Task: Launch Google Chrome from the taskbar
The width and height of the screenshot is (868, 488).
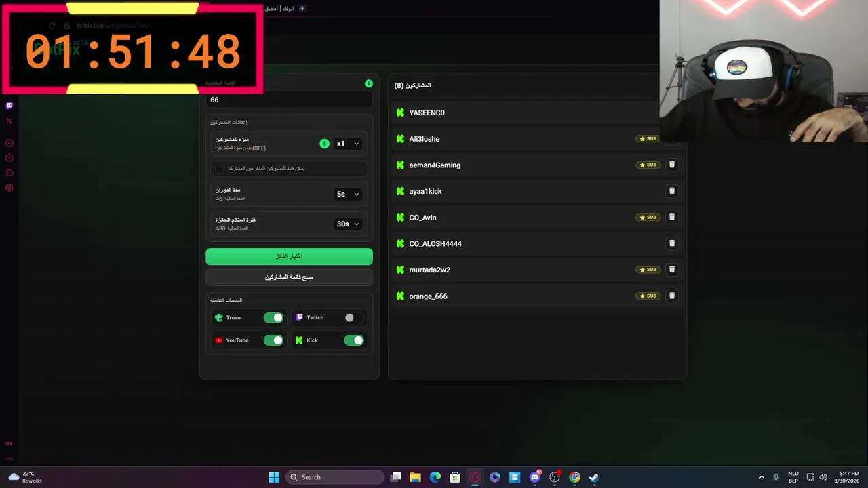Action: (574, 477)
